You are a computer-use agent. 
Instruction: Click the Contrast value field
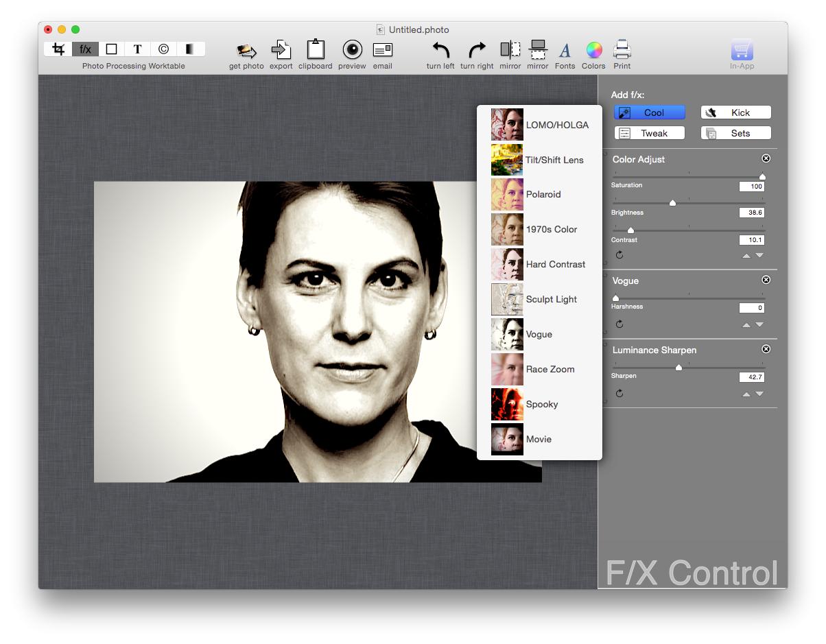(x=752, y=240)
